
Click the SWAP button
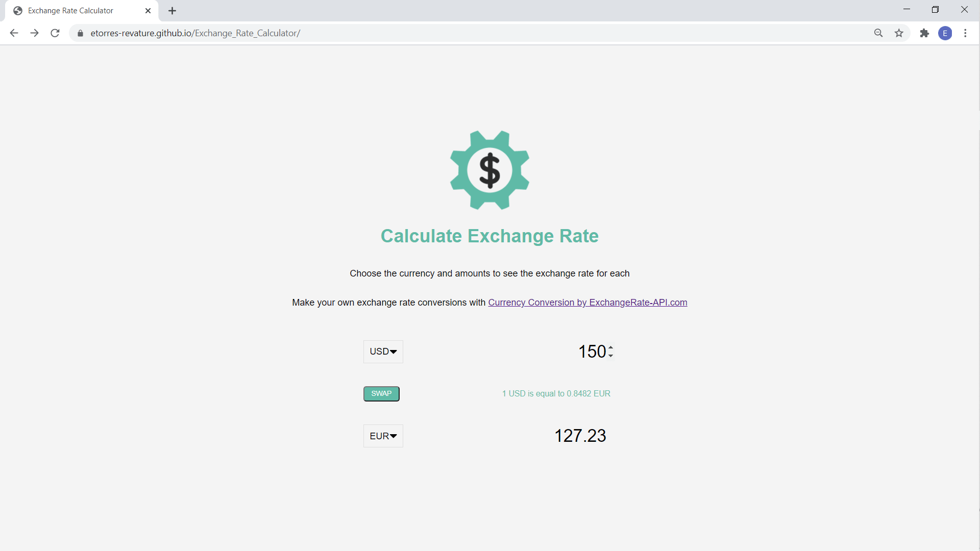click(x=382, y=393)
